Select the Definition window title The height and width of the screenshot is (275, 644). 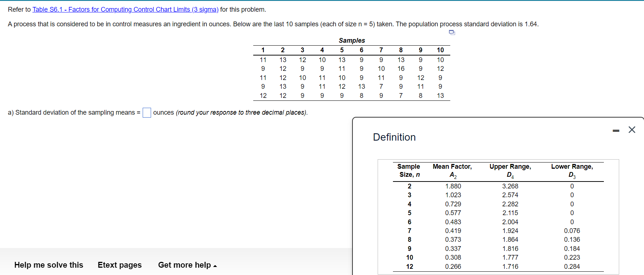[x=394, y=137]
